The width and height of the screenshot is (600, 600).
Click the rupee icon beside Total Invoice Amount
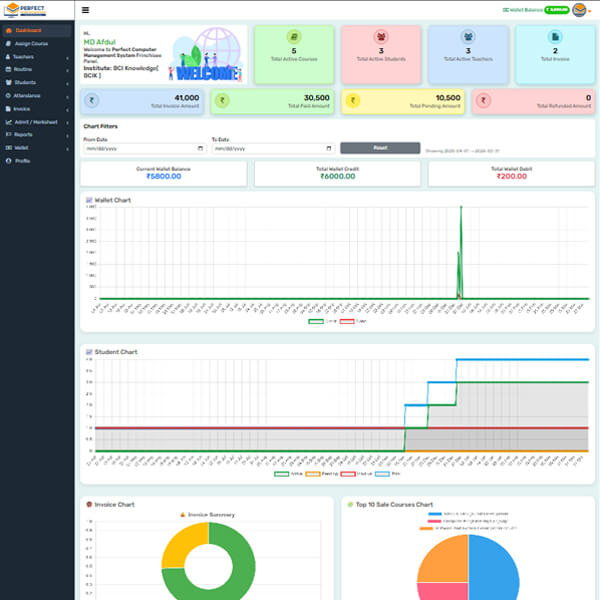pyautogui.click(x=93, y=100)
